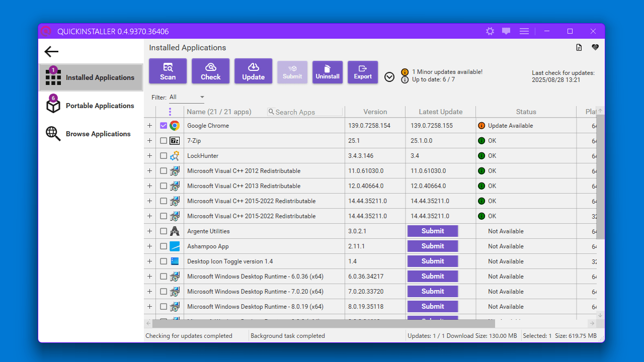Check the LockHunter checkbox
The image size is (644, 362).
click(164, 156)
